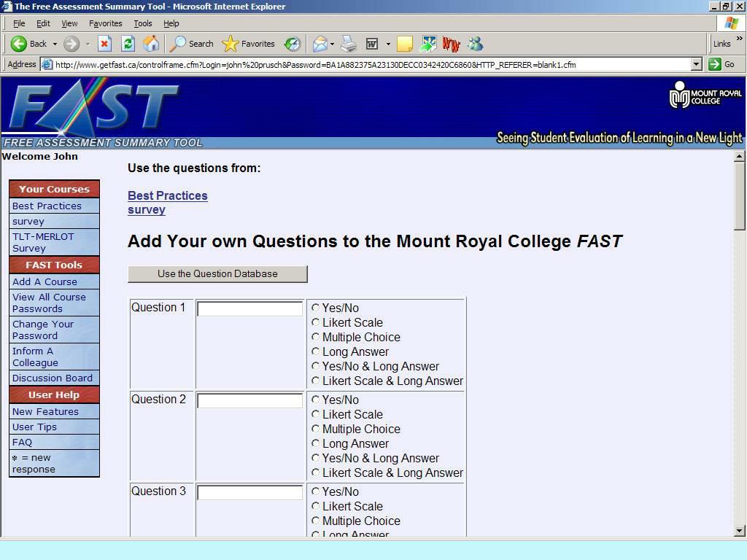The image size is (747, 560).
Task: Open the Favorites menu
Action: [x=105, y=23]
